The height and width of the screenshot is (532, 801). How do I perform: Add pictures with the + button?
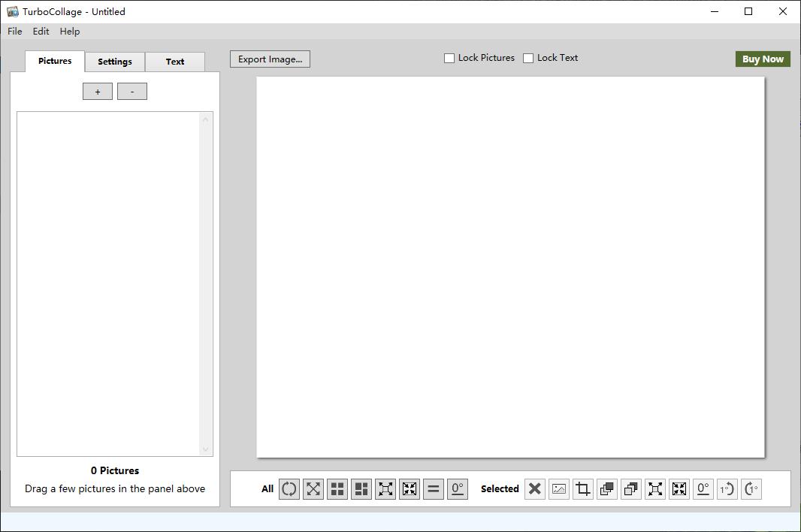point(98,92)
